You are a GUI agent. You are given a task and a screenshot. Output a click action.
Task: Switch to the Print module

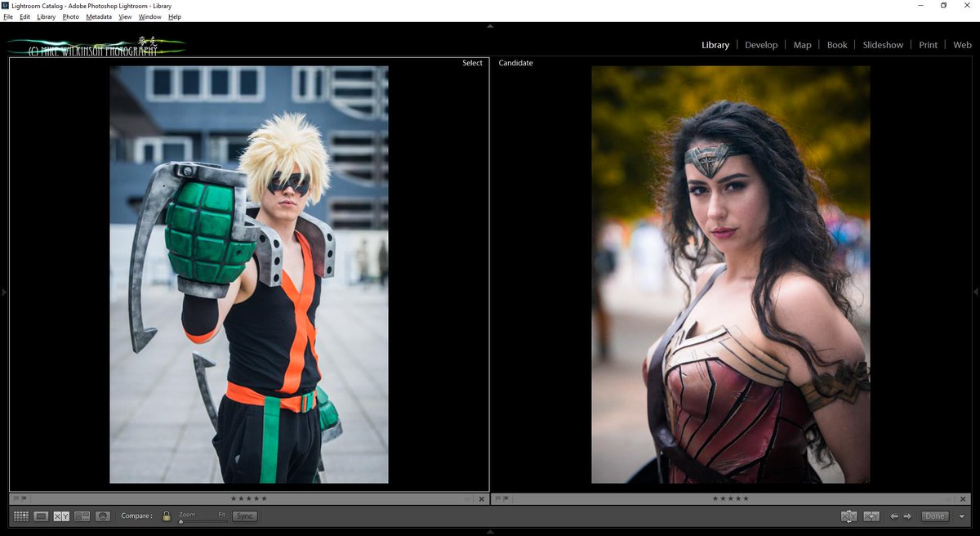click(928, 45)
